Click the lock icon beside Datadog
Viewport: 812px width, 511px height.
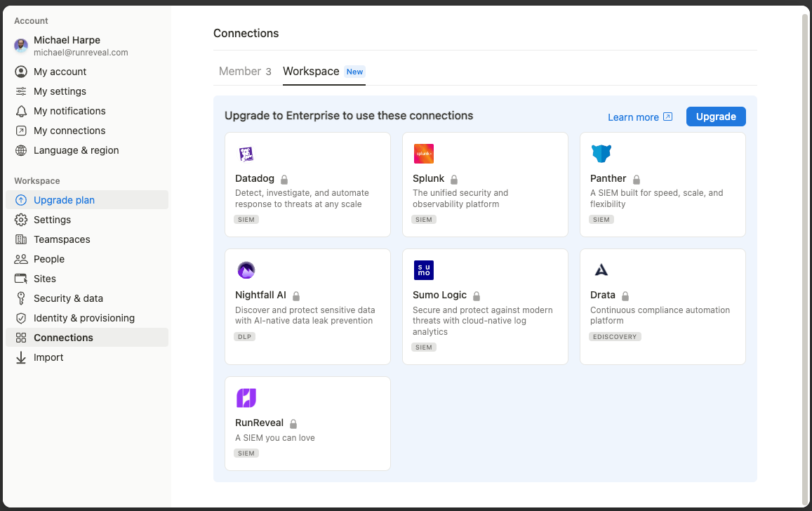point(284,180)
